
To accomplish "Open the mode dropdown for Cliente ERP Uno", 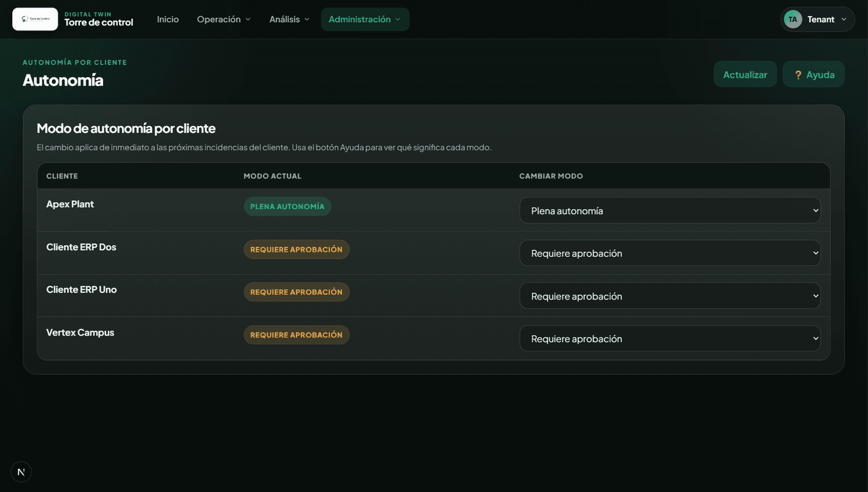I will tap(670, 296).
